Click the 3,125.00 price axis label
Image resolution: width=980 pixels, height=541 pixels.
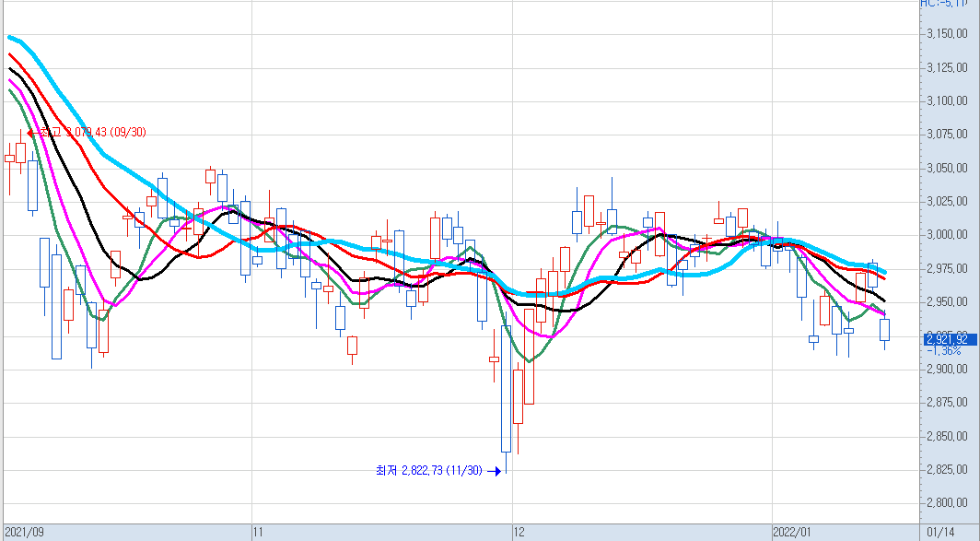(947, 67)
